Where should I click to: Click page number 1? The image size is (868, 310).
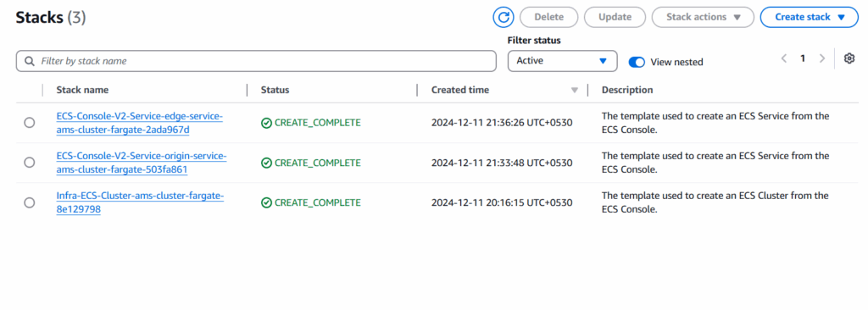click(803, 58)
